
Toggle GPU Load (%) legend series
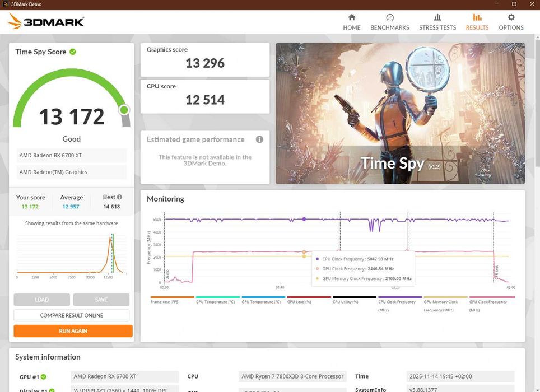click(309, 300)
